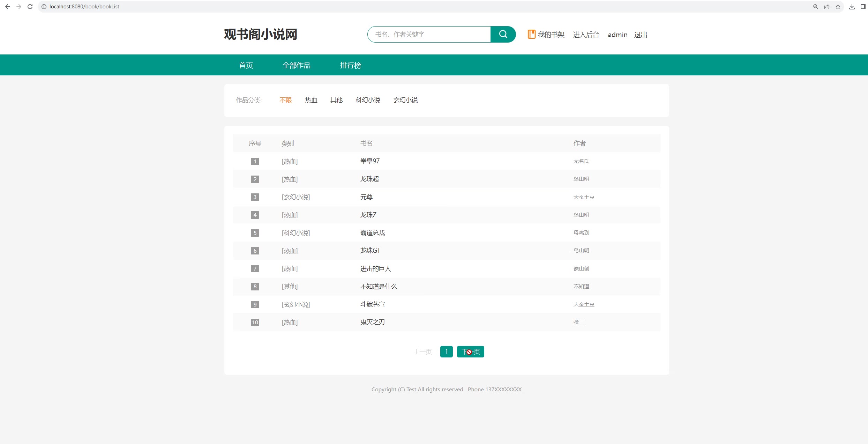
Task: Click the [其他] category in row 8
Action: pyautogui.click(x=290, y=287)
